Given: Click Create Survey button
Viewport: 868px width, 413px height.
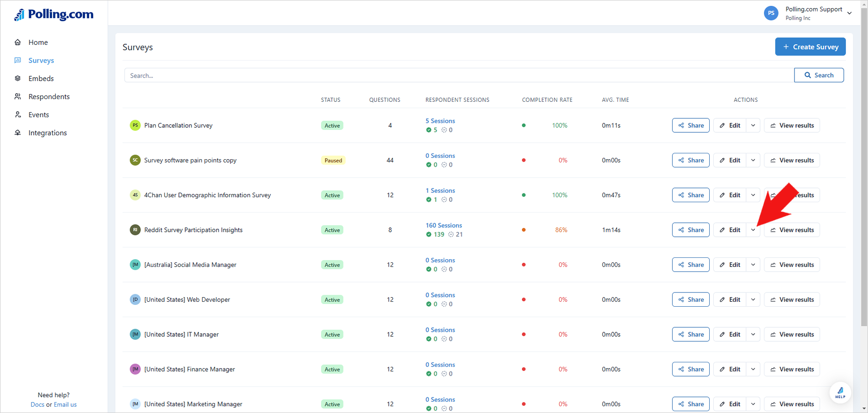Looking at the screenshot, I should (x=810, y=47).
